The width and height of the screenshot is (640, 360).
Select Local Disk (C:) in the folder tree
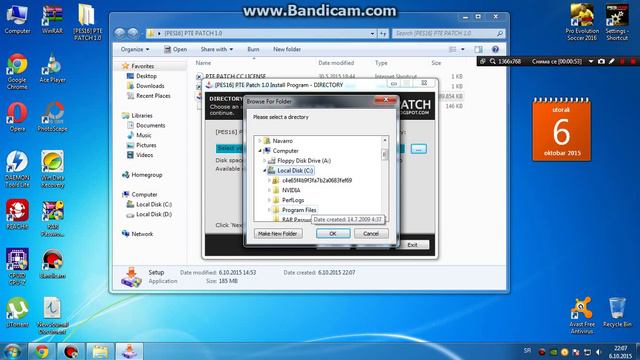[295, 171]
